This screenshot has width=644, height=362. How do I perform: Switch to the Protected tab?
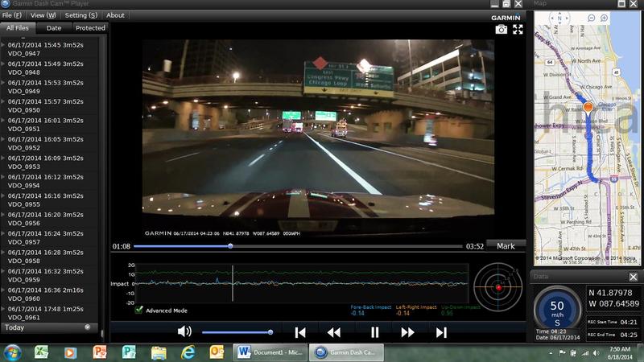[x=90, y=28]
